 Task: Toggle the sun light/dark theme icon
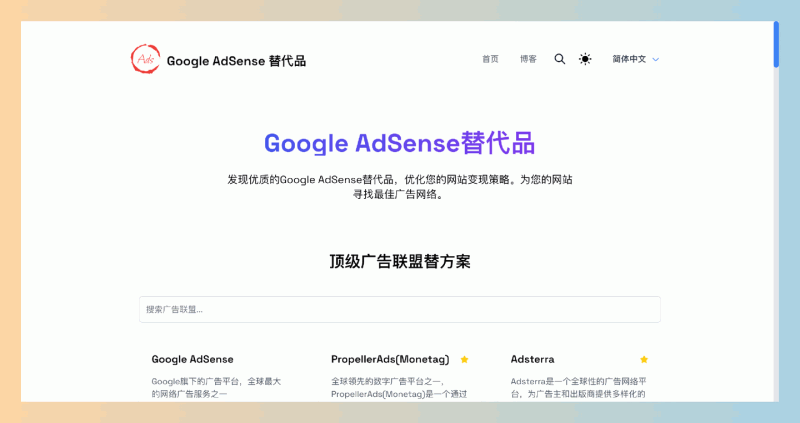(585, 59)
